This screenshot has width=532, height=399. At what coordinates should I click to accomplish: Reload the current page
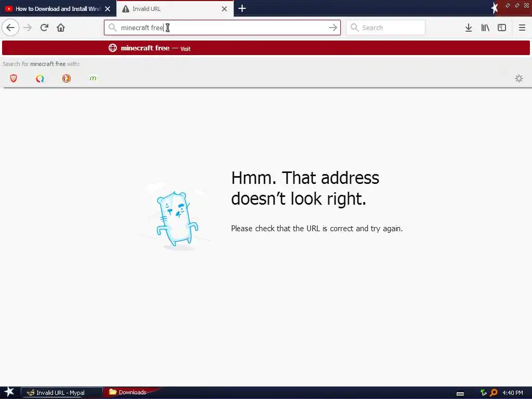[x=44, y=28]
